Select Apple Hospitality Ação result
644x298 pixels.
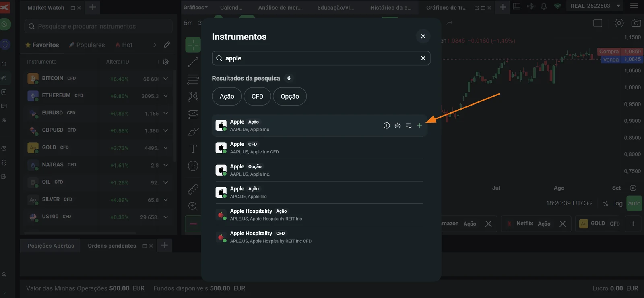pyautogui.click(x=319, y=215)
